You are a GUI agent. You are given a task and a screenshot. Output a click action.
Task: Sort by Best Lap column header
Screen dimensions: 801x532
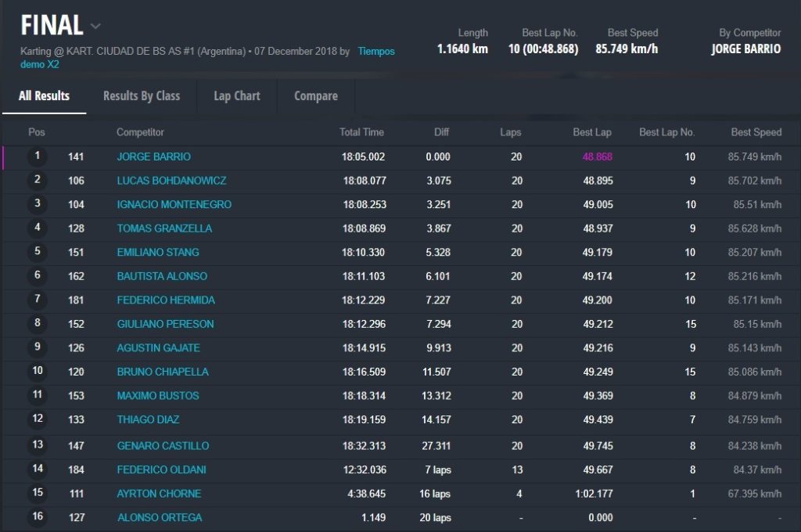[x=592, y=132]
